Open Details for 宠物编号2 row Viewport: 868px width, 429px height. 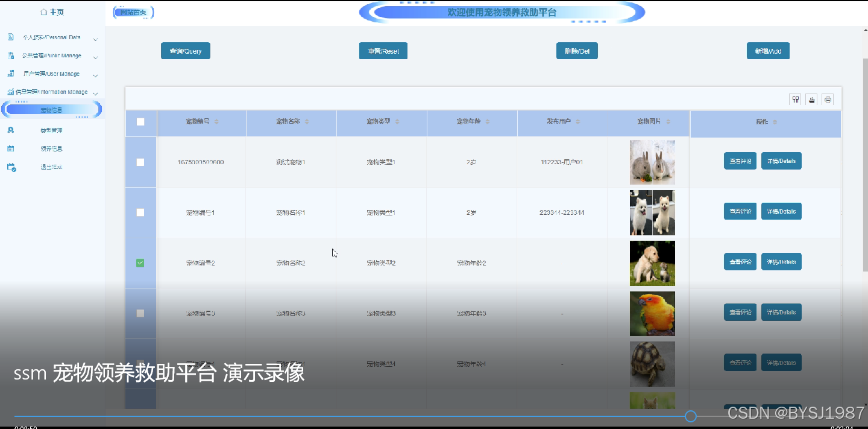pos(781,262)
